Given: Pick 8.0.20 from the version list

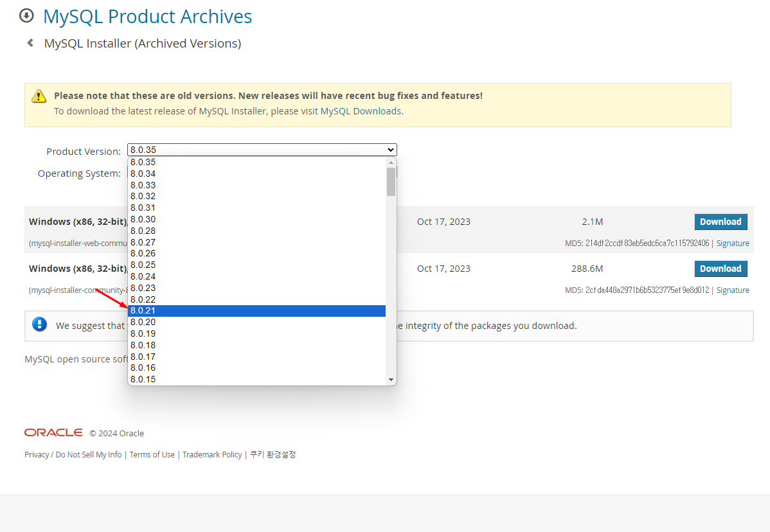Looking at the screenshot, I should click(x=256, y=322).
